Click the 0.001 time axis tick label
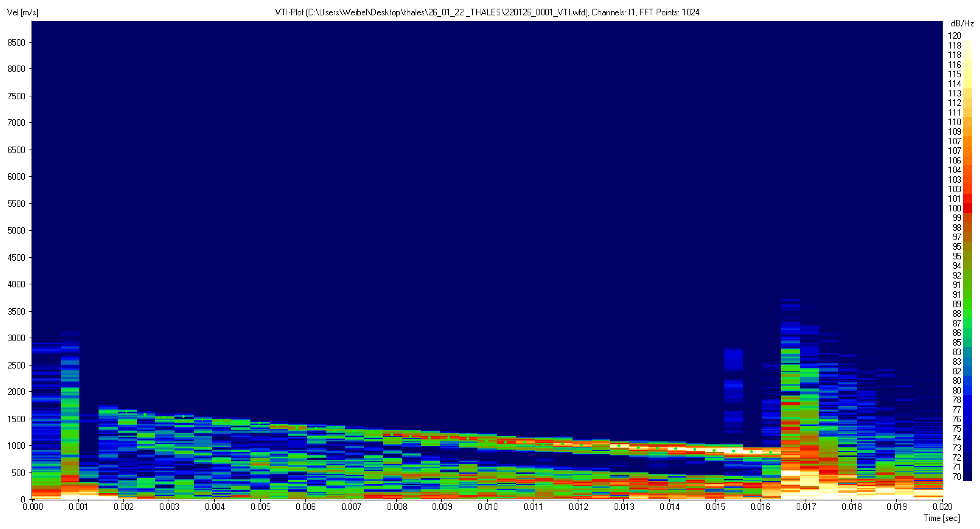The height and width of the screenshot is (529, 980). 78,507
